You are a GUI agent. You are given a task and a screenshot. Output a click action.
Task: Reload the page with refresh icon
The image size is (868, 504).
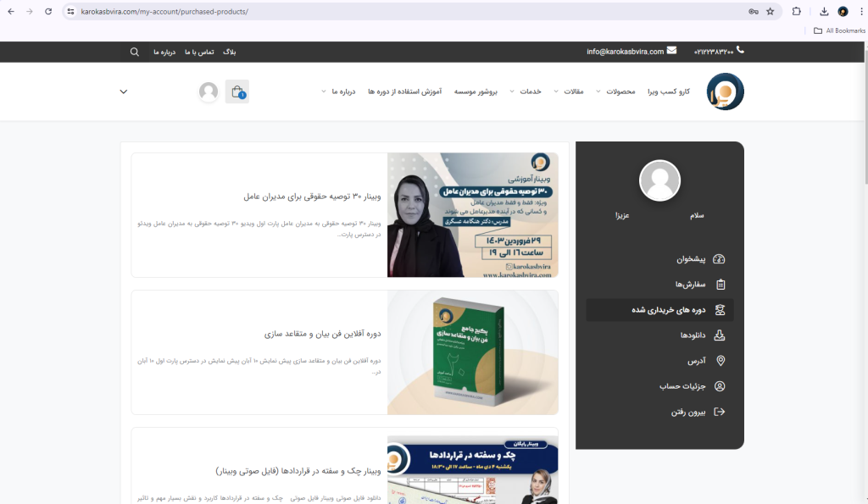48,11
